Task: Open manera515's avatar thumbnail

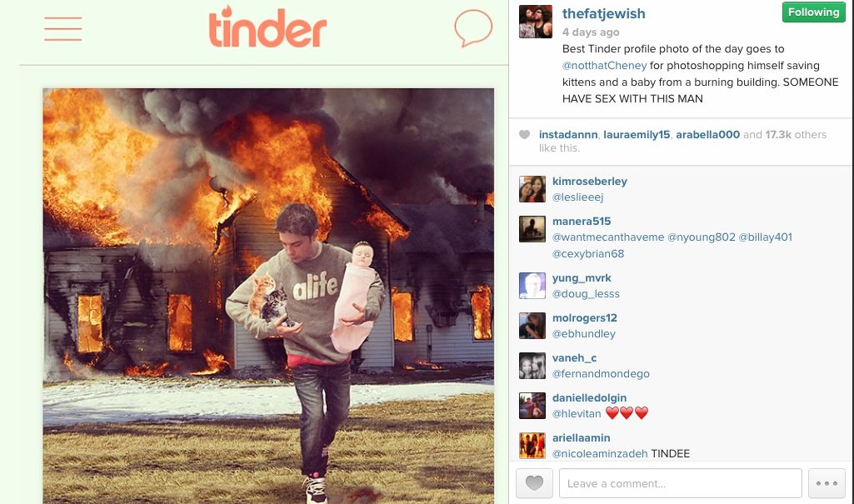Action: click(x=532, y=229)
